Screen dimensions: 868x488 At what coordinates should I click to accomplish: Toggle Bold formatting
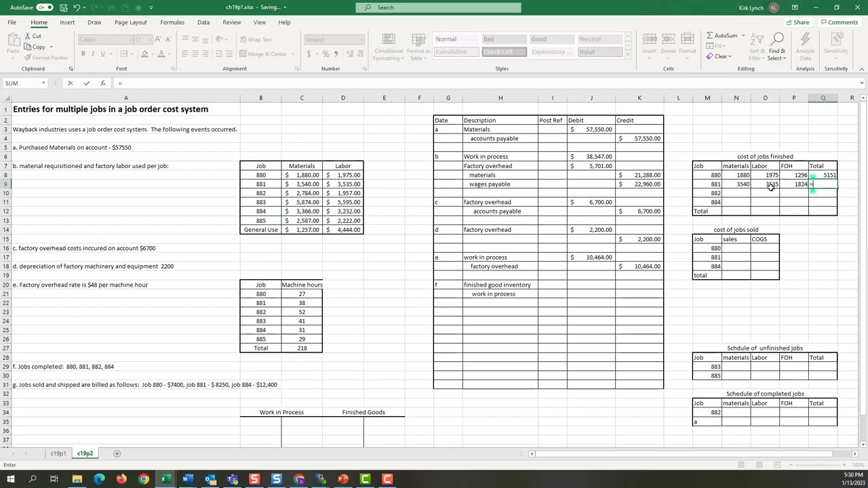[83, 54]
